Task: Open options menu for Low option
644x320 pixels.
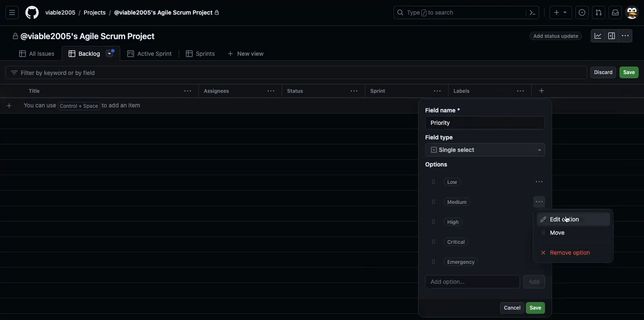Action: pyautogui.click(x=539, y=182)
